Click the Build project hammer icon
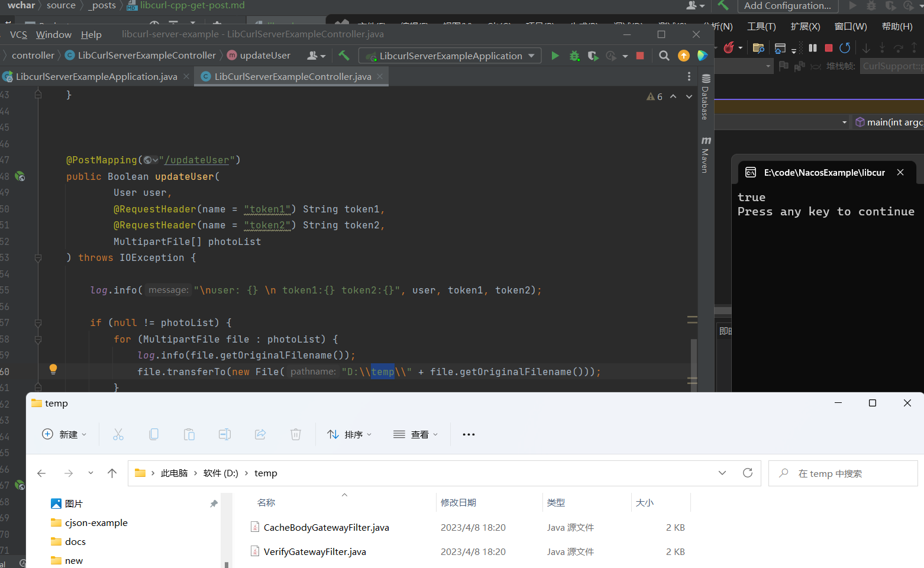Image resolution: width=924 pixels, height=568 pixels. coord(344,56)
